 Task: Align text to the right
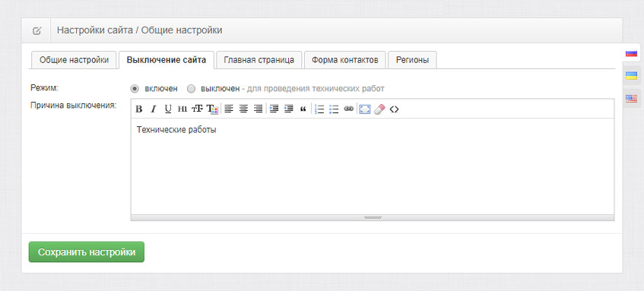tap(258, 109)
